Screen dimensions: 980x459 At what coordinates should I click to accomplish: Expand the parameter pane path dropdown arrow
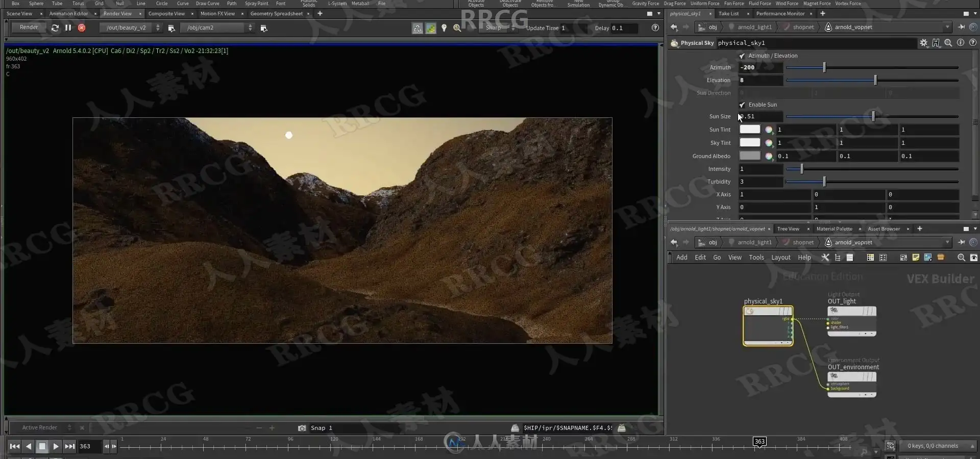coord(947,27)
